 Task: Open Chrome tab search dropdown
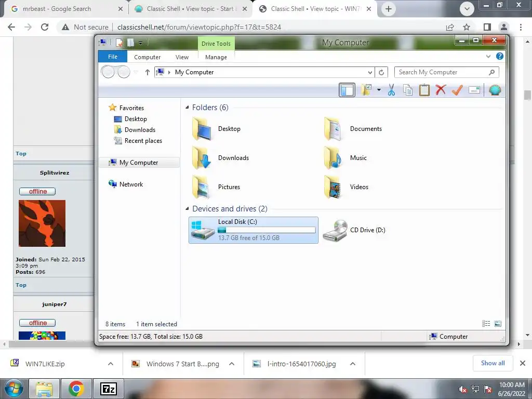467,9
